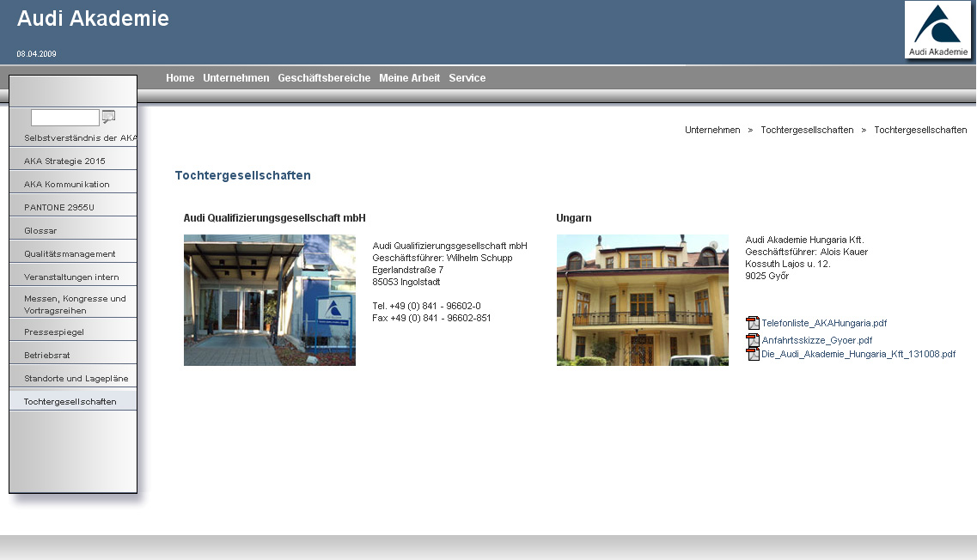The image size is (977, 560).
Task: Click PDF icon next to Anfahrtsskizze_Gyoer.pdf
Action: 753,340
